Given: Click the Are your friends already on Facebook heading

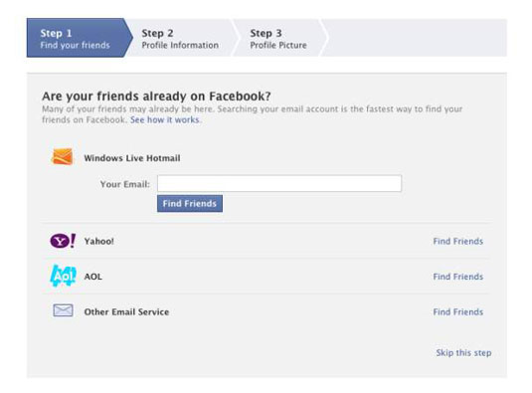Looking at the screenshot, I should coord(156,97).
